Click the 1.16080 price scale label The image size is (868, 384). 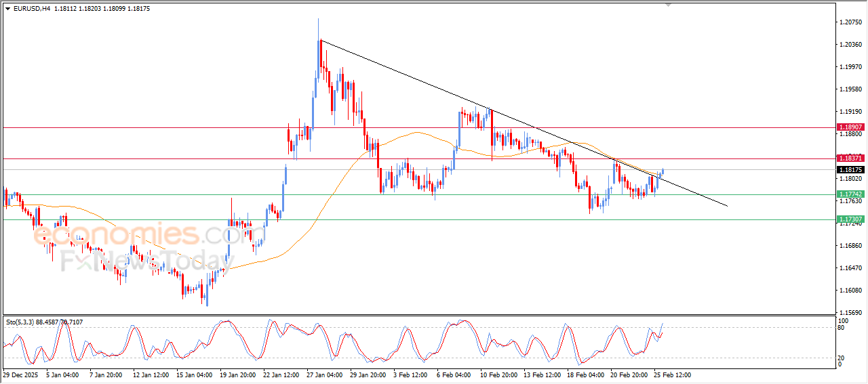[850, 291]
